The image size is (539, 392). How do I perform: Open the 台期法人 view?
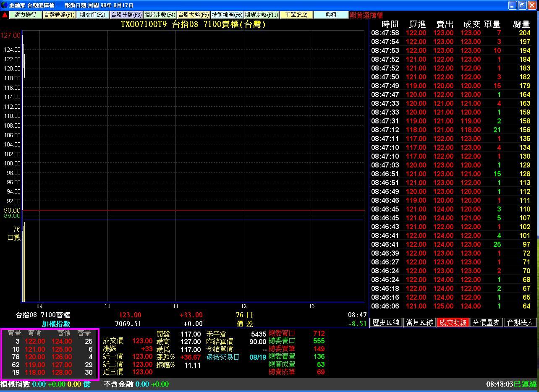click(521, 322)
